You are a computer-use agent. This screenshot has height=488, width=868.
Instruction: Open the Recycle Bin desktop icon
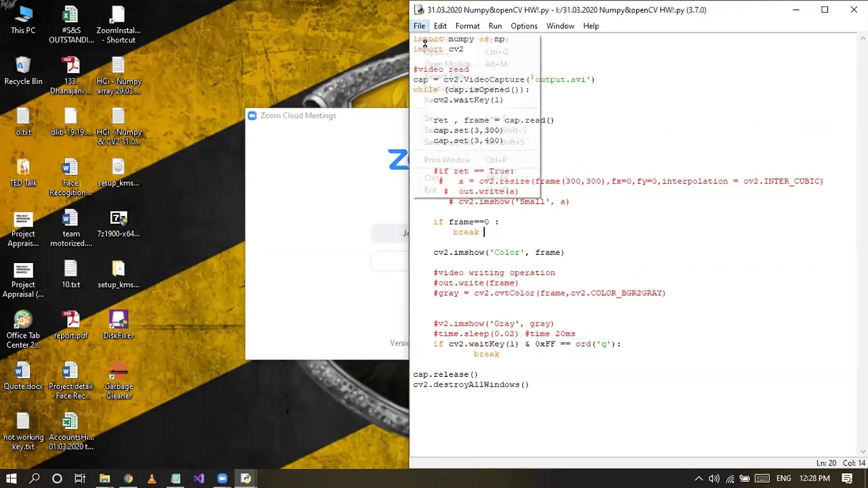pyautogui.click(x=23, y=71)
